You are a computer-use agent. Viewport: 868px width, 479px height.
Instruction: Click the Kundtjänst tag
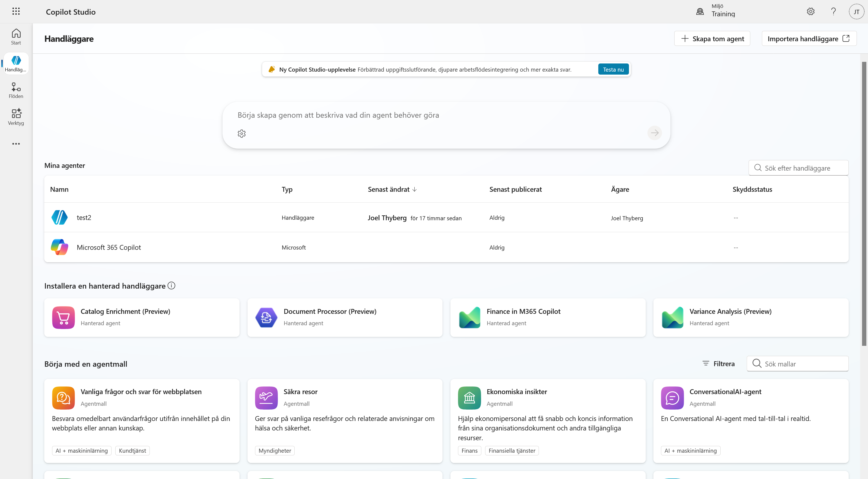tap(132, 451)
